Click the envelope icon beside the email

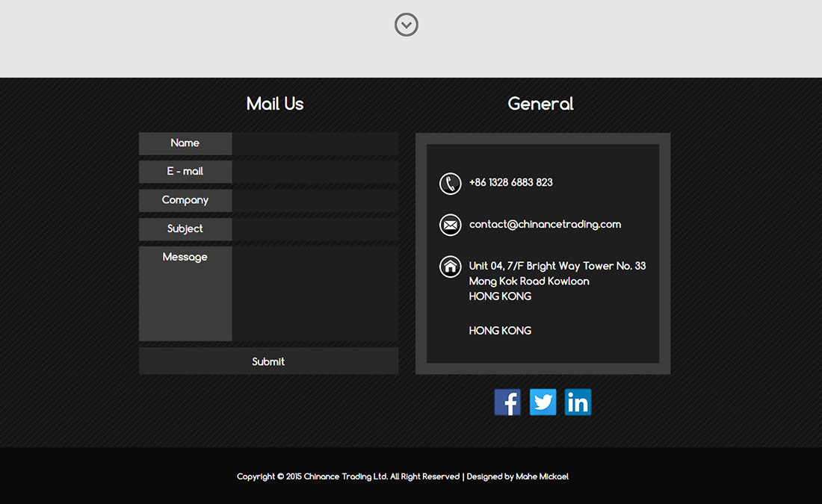(x=450, y=225)
